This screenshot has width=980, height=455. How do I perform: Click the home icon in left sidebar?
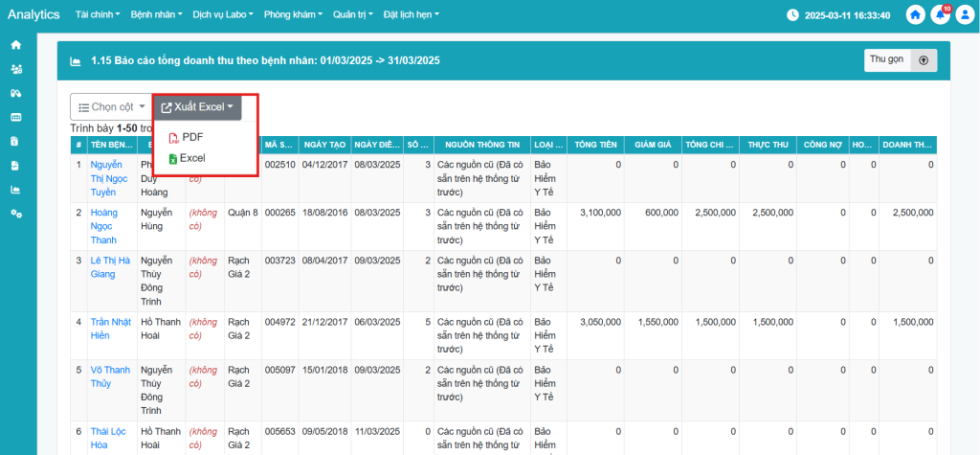pos(15,45)
